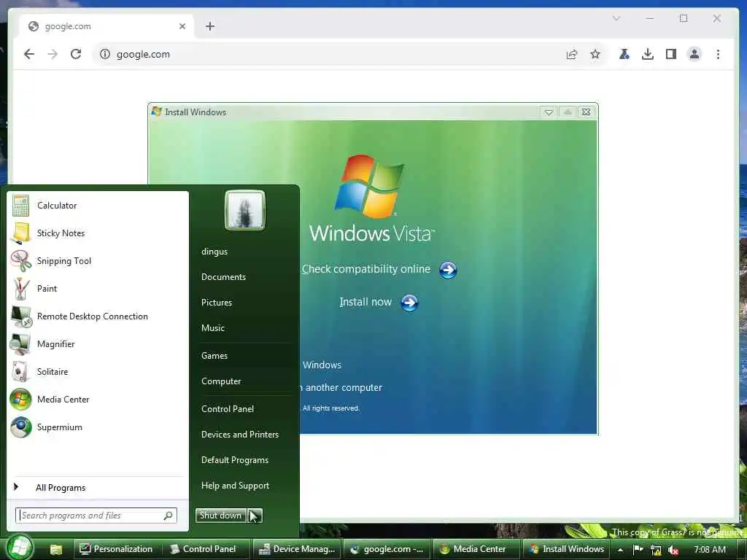Open the browser profile avatar
The image size is (747, 560).
[694, 54]
